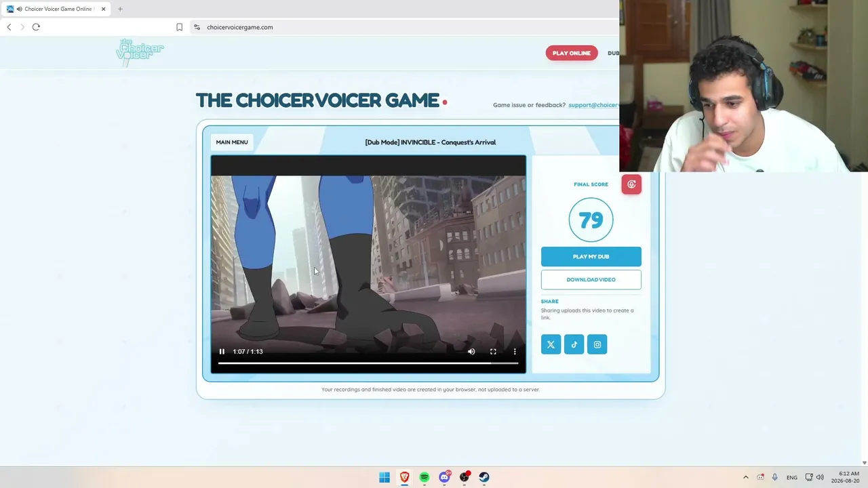This screenshot has width=868, height=488.
Task: Open OBS Studio from the taskbar
Action: tap(465, 477)
